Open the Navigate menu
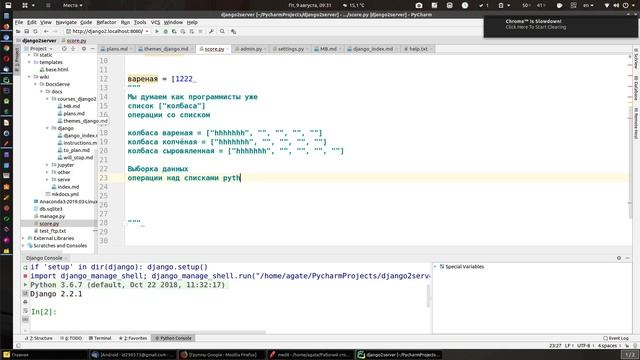 [x=66, y=22]
